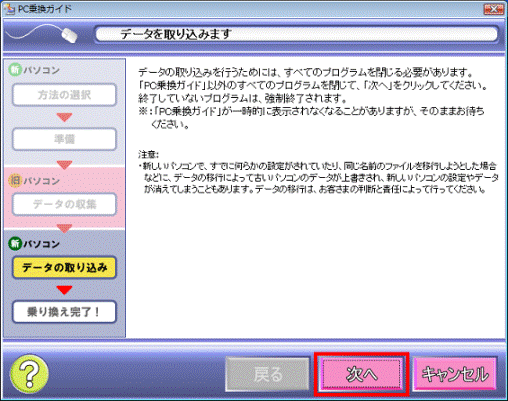The height and width of the screenshot is (401, 508).
Task: Click the red arrow below データの取り込み
Action: [x=64, y=290]
